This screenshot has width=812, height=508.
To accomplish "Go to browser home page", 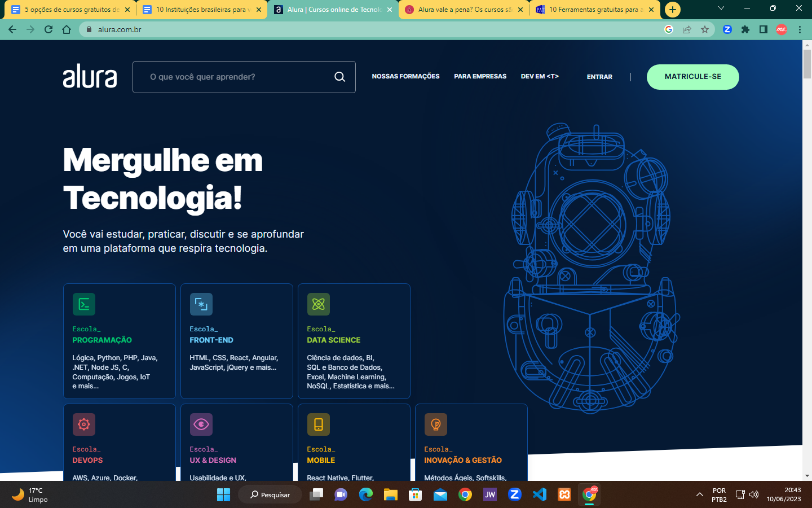I will 67,29.
